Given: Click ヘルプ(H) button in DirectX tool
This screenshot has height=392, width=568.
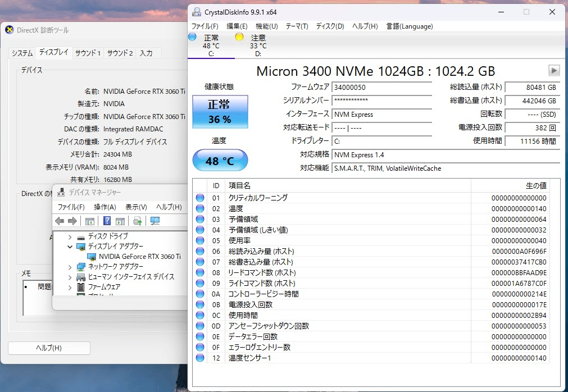Looking at the screenshot, I should pyautogui.click(x=49, y=348).
